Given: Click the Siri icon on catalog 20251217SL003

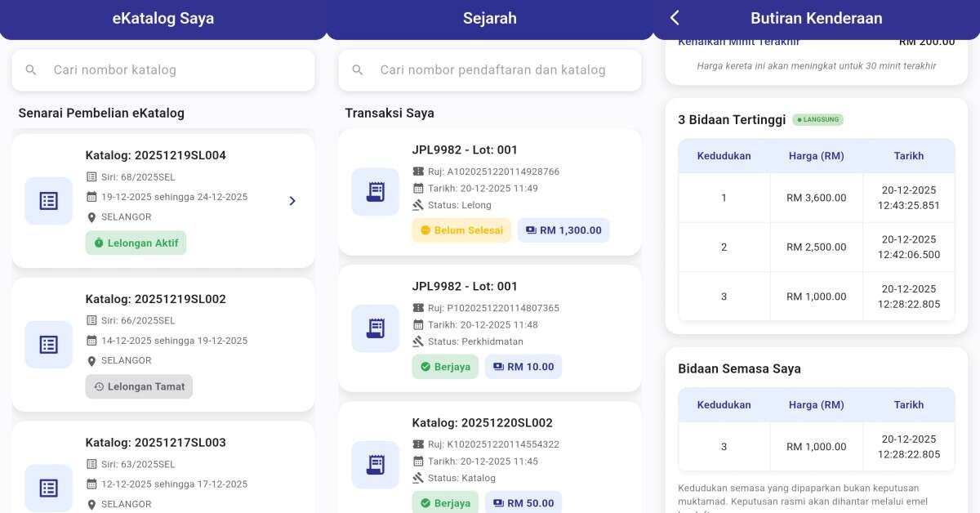Looking at the screenshot, I should click(x=91, y=463).
